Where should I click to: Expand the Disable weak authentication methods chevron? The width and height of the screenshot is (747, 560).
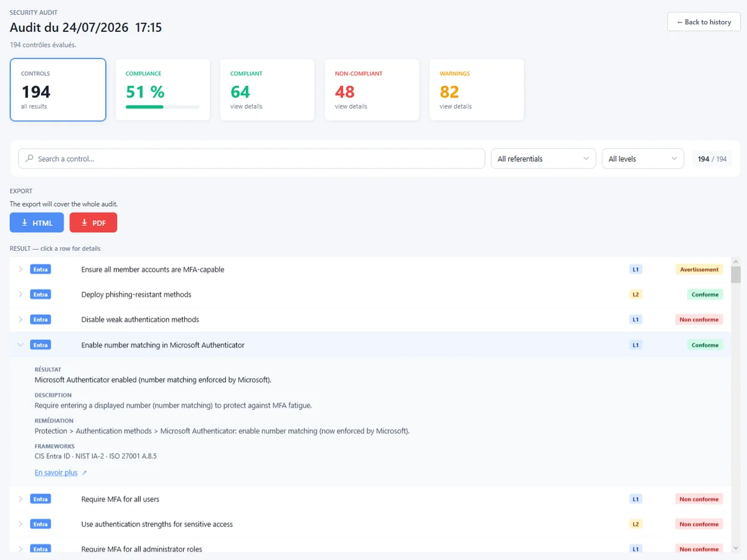[21, 319]
